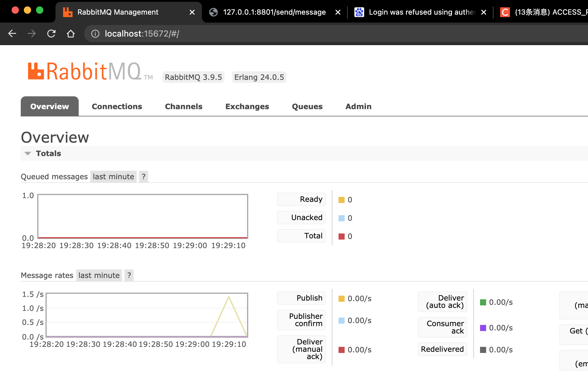Open help for Queued messages
This screenshot has width=588, height=381.
click(x=144, y=177)
